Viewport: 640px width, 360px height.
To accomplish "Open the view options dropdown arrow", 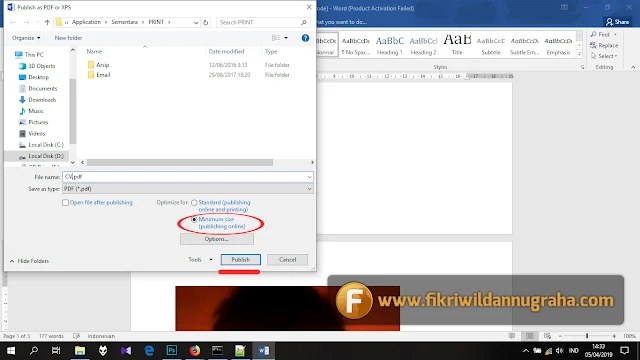I will [286, 38].
